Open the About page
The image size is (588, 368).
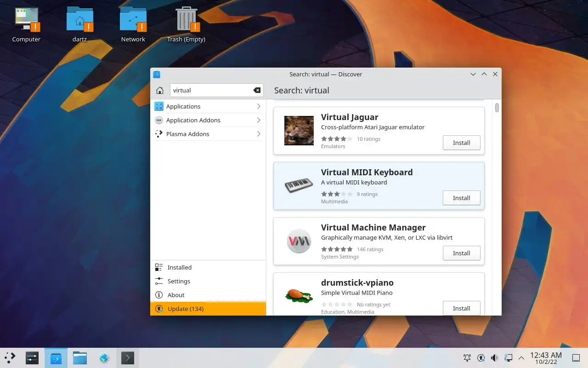208,295
